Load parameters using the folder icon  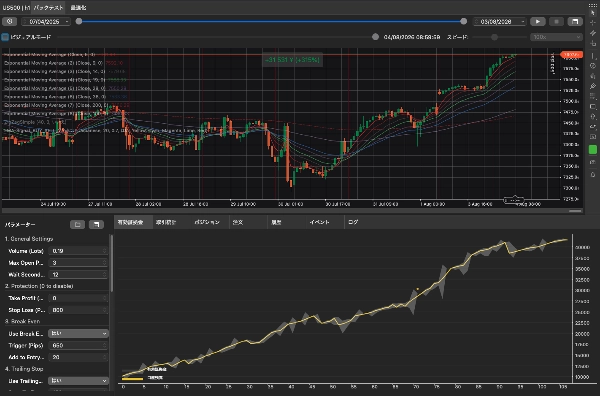pyautogui.click(x=77, y=225)
